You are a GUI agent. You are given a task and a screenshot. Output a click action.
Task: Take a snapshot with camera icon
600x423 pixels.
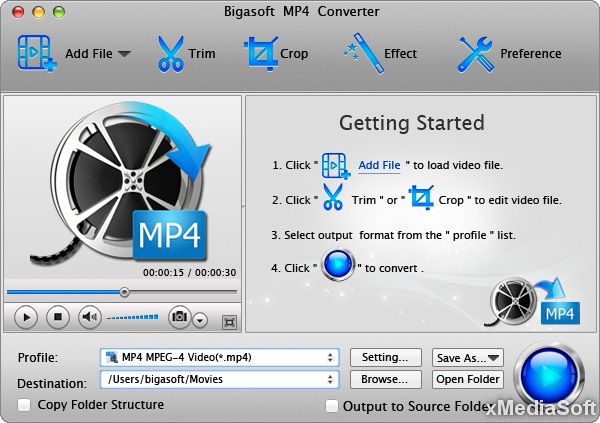point(179,317)
